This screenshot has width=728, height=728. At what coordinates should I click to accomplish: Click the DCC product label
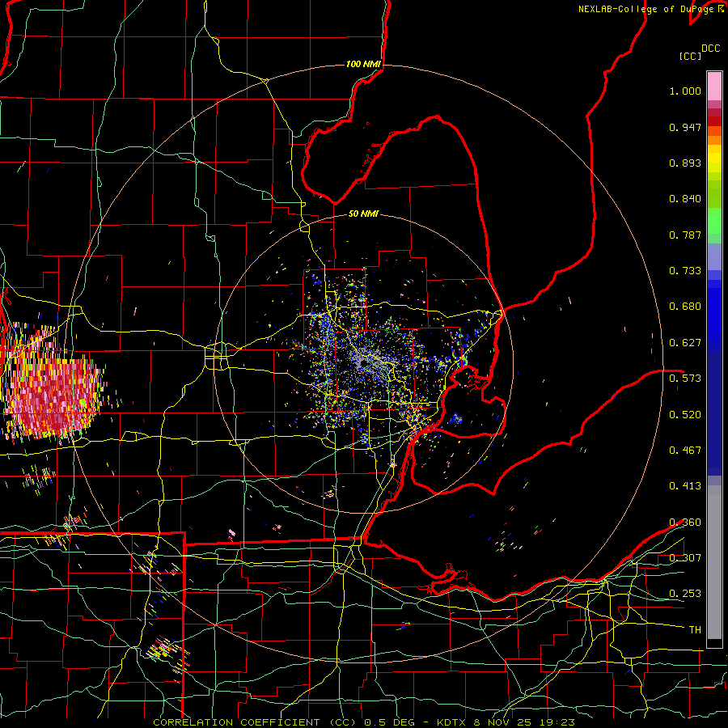coord(711,49)
